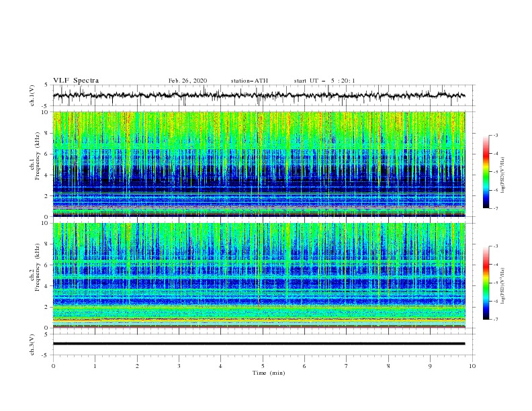The width and height of the screenshot is (532, 411).
Task: Click the ch.2 color bar "log(PSD)(V²/Hz)" label
Action: 503,285
